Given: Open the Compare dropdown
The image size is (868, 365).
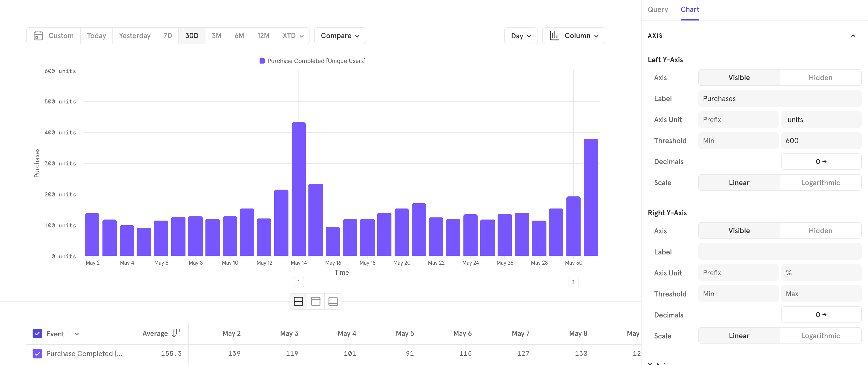Looking at the screenshot, I should click(x=340, y=36).
